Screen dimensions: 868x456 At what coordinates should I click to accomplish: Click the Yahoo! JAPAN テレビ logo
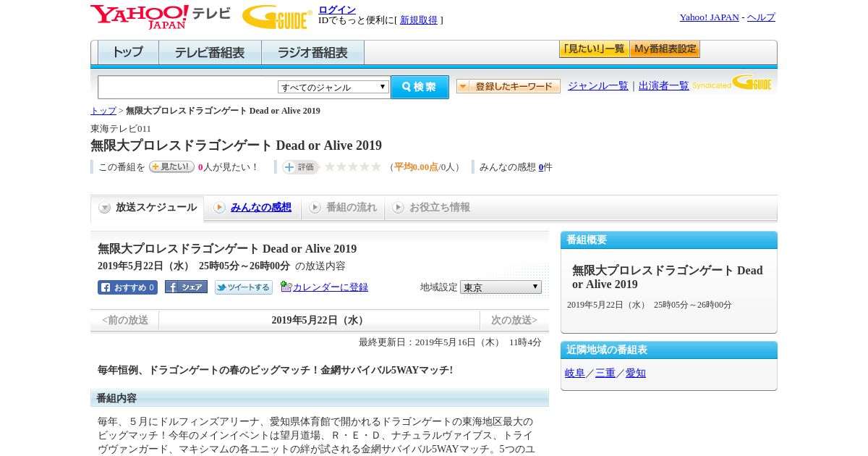(161, 17)
